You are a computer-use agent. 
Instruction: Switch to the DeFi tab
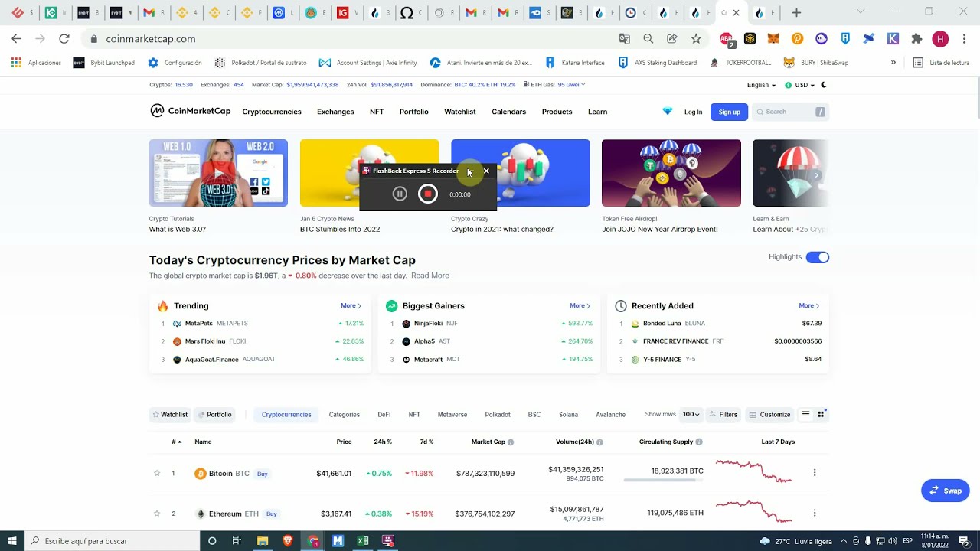(x=384, y=415)
